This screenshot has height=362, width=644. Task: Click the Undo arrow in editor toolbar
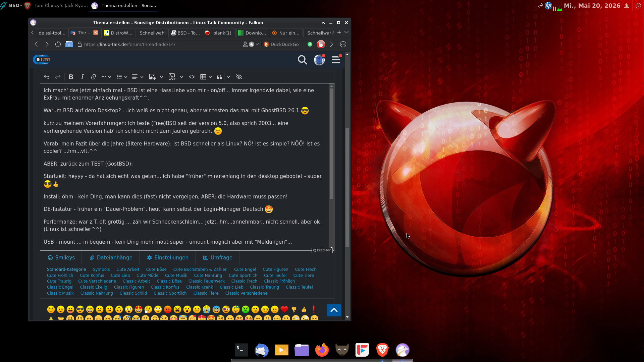pyautogui.click(x=47, y=77)
